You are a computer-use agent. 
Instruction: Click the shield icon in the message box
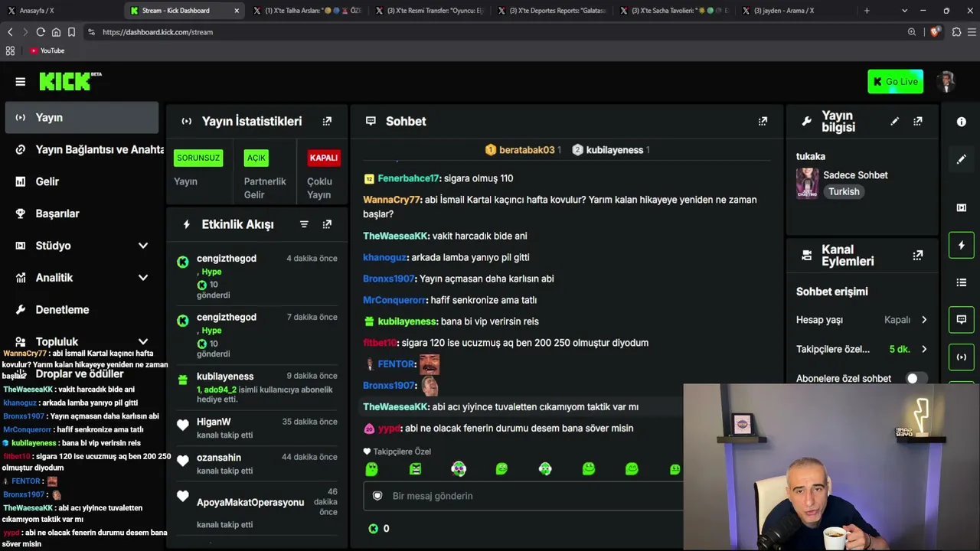[x=377, y=496]
